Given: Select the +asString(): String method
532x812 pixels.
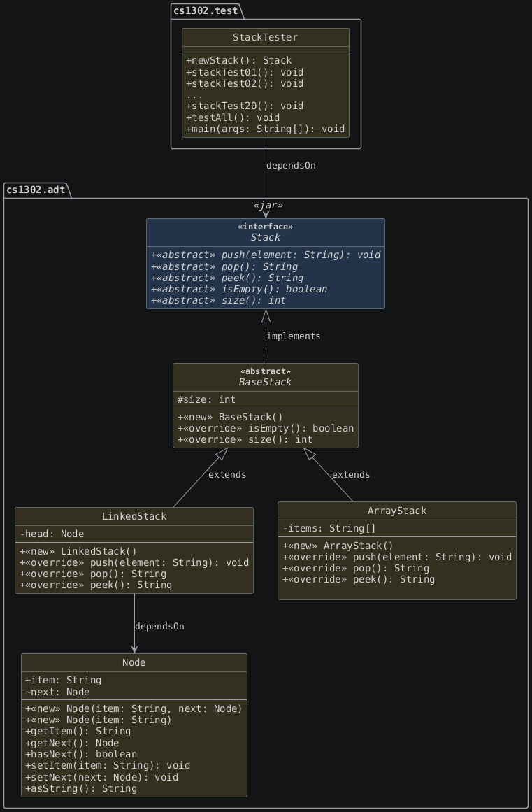Looking at the screenshot, I should [80, 789].
